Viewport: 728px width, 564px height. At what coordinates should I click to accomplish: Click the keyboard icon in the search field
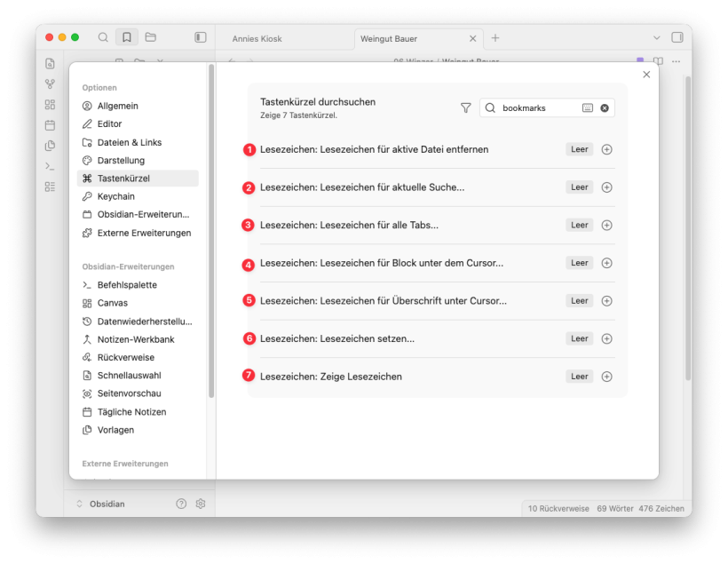[588, 107]
